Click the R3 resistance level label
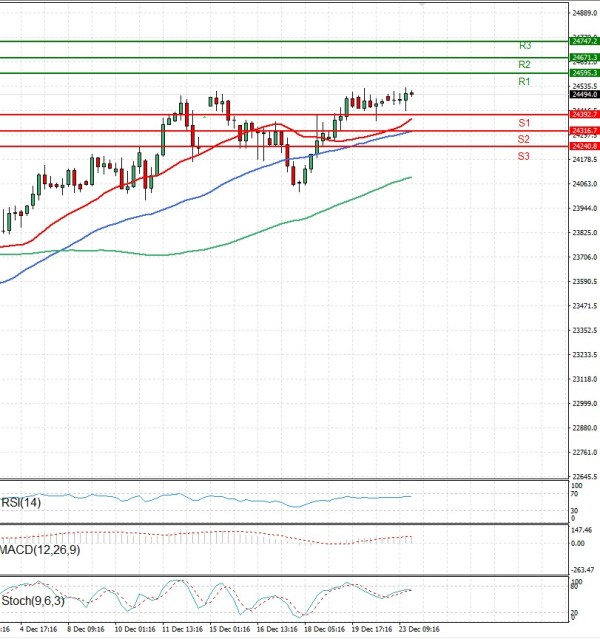 [x=524, y=46]
